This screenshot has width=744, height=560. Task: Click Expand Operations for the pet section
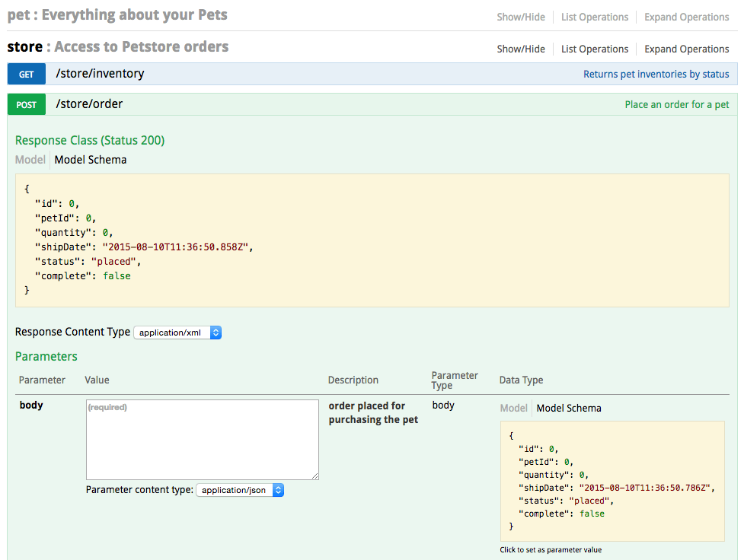click(x=685, y=17)
